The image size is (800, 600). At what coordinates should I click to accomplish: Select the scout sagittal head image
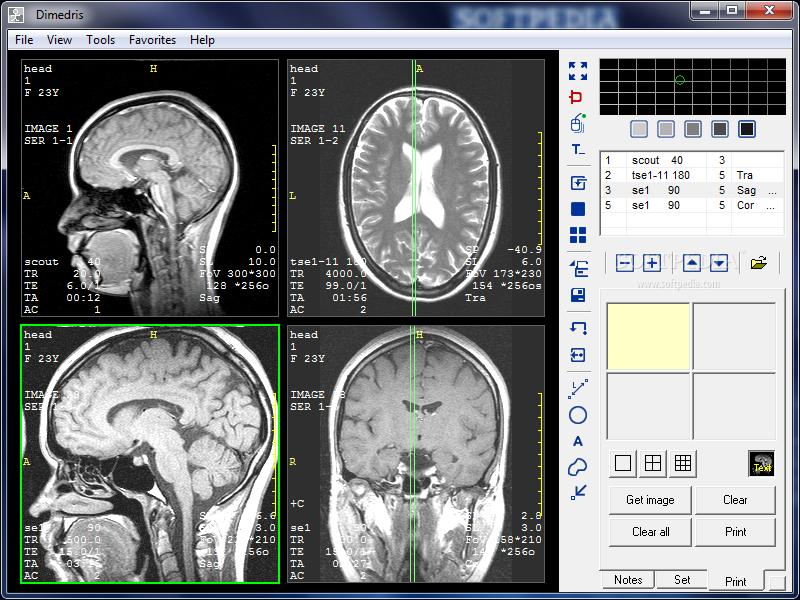click(x=150, y=188)
